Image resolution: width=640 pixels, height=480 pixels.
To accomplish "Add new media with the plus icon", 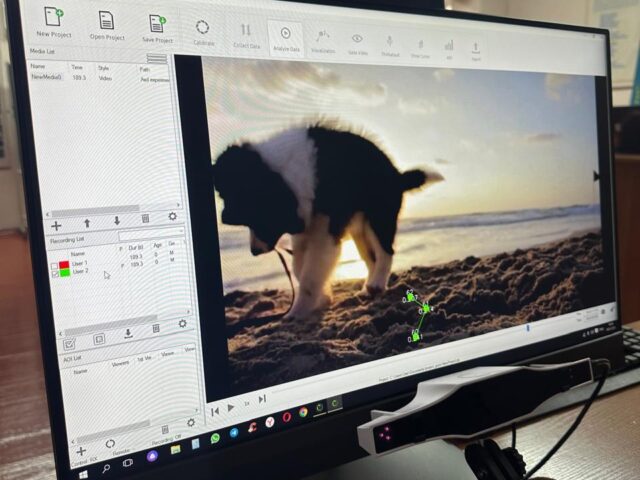I will 56,226.
